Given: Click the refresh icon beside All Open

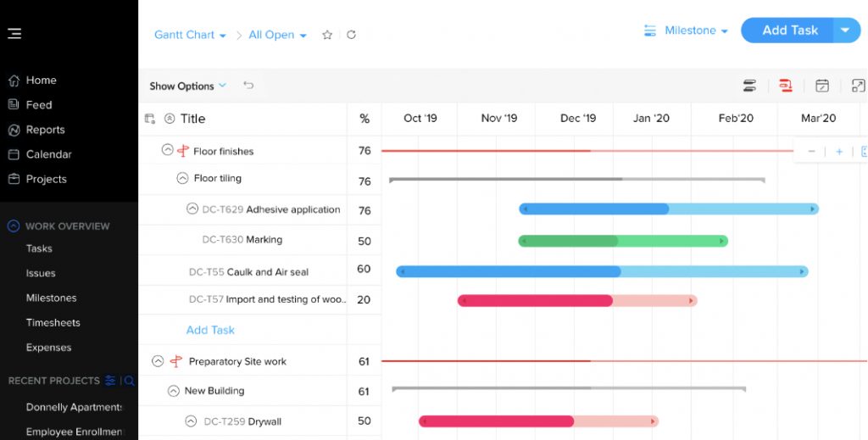Looking at the screenshot, I should pyautogui.click(x=351, y=35).
